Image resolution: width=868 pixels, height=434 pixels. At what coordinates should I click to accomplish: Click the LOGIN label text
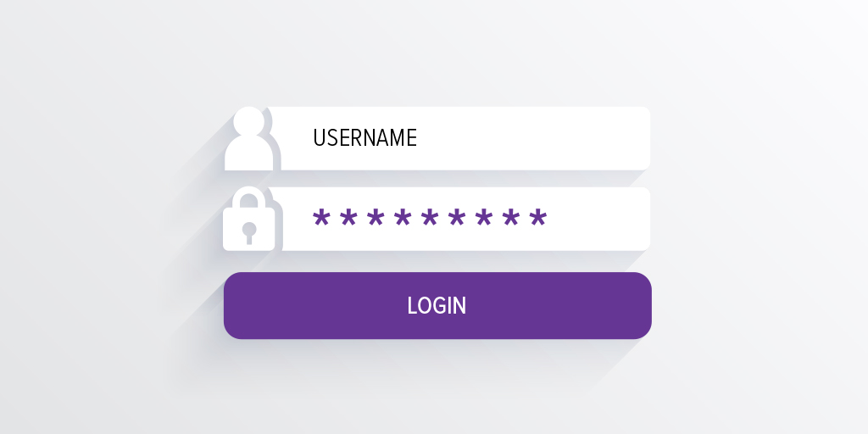pos(437,305)
